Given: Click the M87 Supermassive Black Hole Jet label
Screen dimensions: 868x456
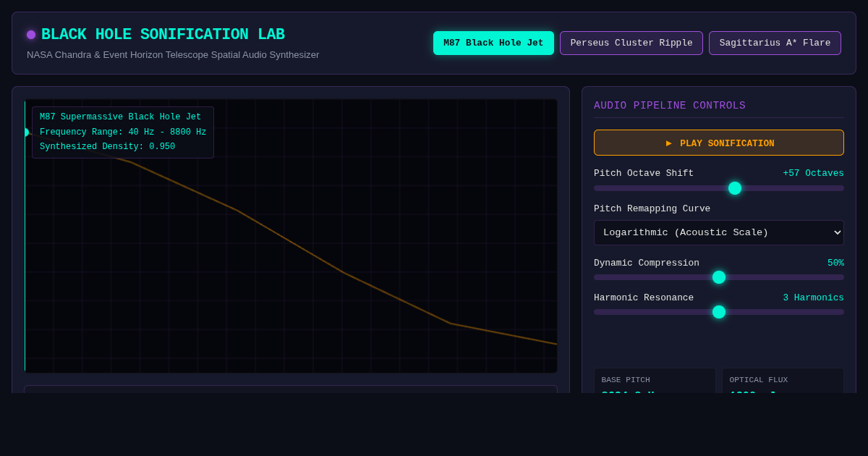Looking at the screenshot, I should pyautogui.click(x=120, y=117).
